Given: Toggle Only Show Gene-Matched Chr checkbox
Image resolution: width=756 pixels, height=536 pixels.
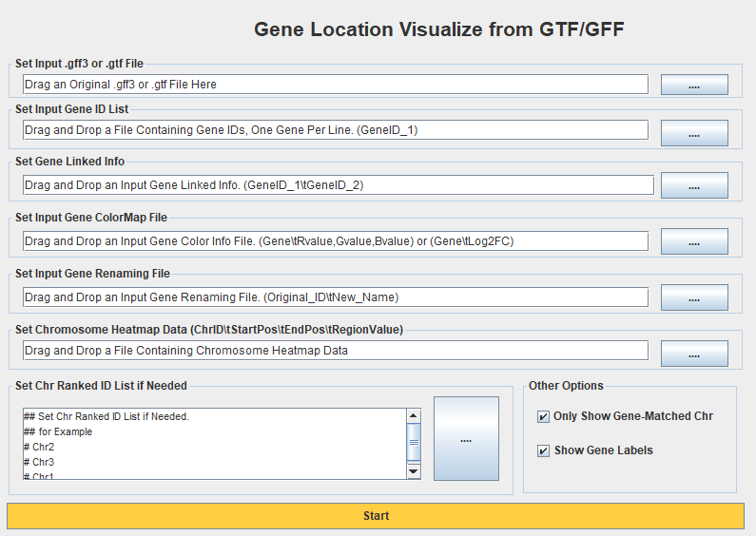Looking at the screenshot, I should pos(543,416).
